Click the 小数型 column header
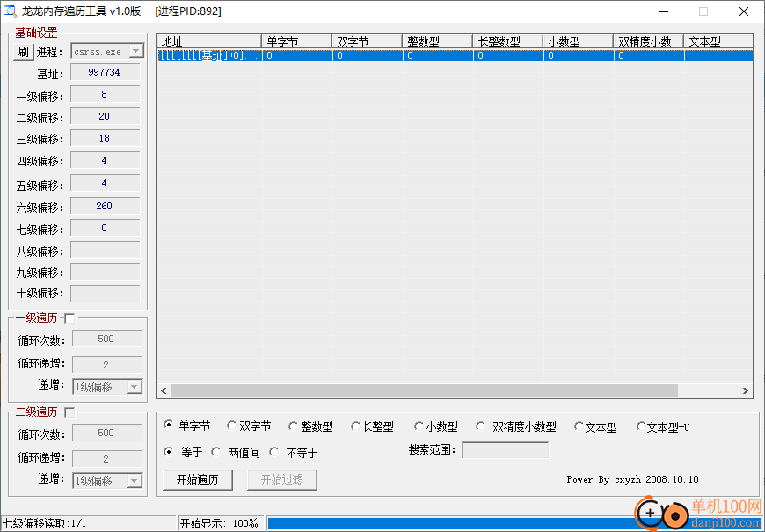The height and width of the screenshot is (532, 765). pos(578,41)
